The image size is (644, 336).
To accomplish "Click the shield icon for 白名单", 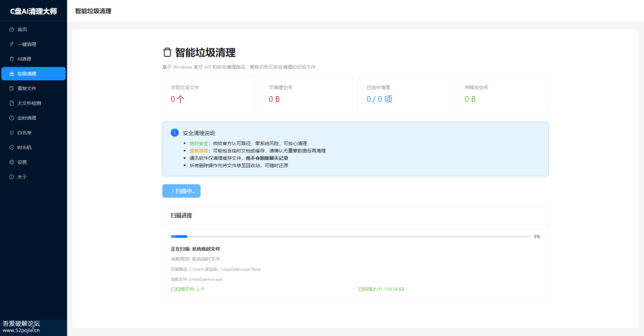I will (x=11, y=133).
